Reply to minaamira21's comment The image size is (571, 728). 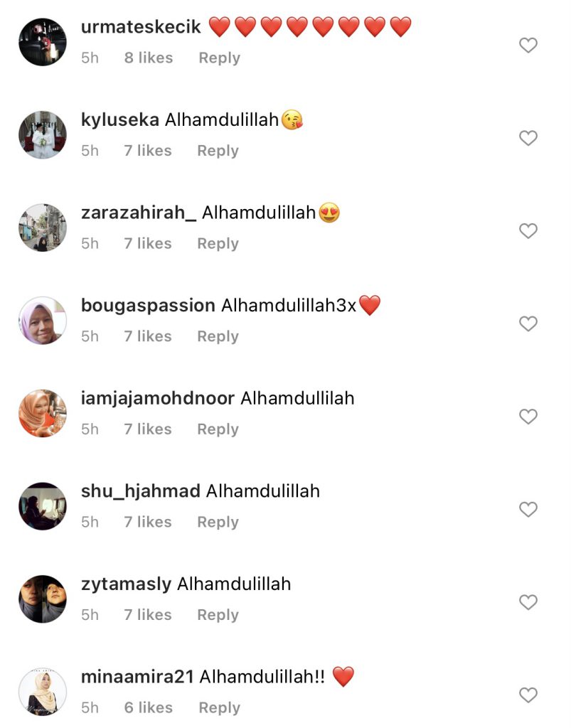(220, 708)
